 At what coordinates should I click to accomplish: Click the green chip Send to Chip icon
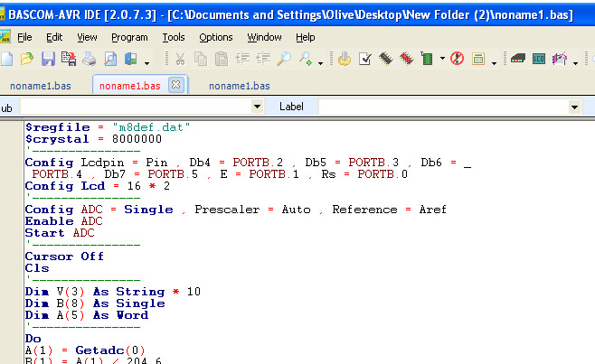[427, 59]
